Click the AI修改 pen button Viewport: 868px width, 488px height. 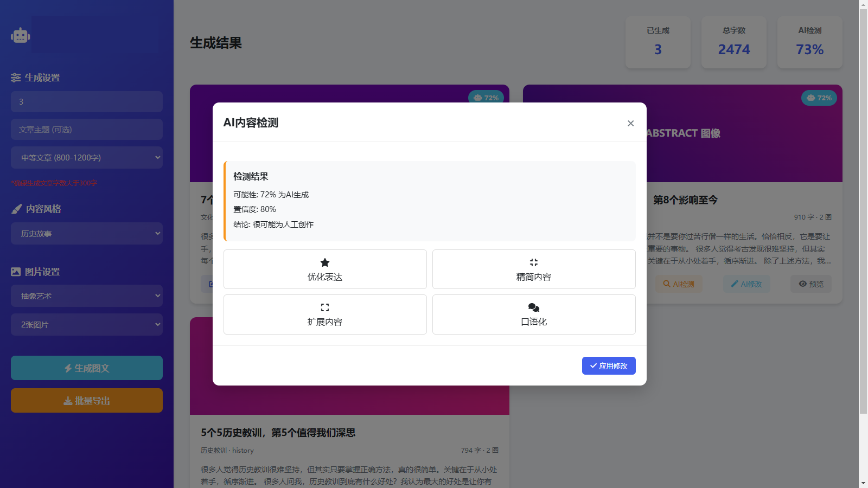(x=746, y=284)
